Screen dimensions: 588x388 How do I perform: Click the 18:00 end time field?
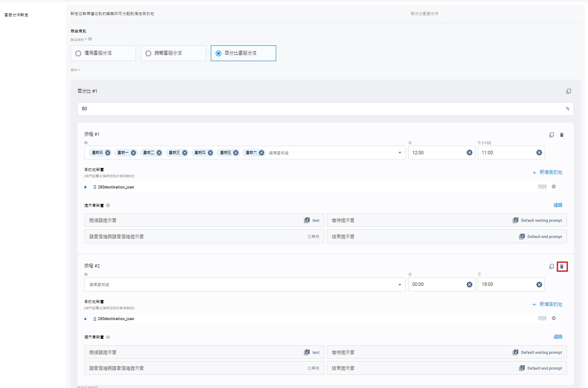coord(511,285)
